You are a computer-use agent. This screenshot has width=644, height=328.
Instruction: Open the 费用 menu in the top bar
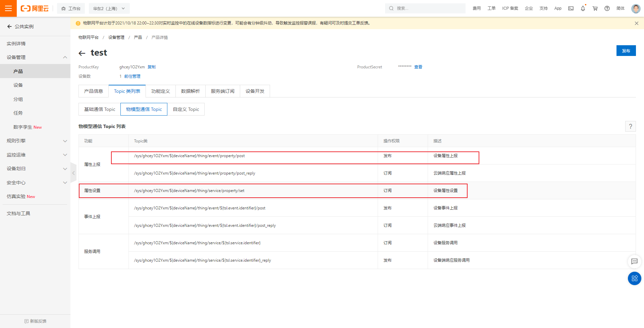tap(477, 8)
